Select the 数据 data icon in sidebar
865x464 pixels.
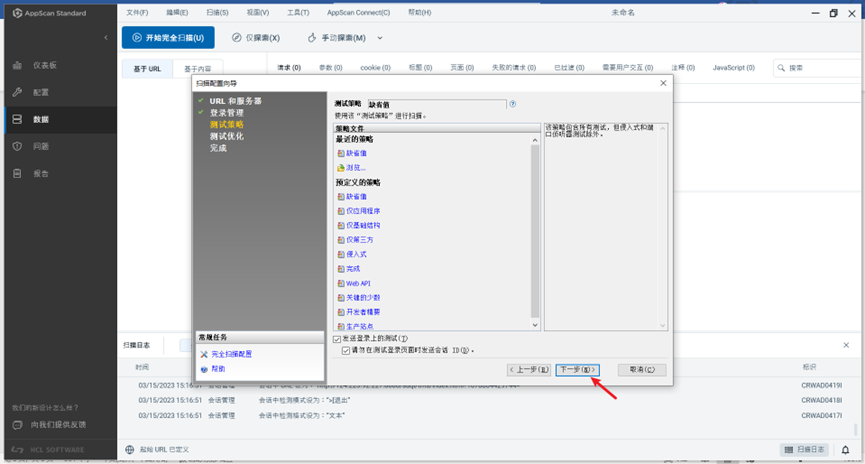pos(17,119)
